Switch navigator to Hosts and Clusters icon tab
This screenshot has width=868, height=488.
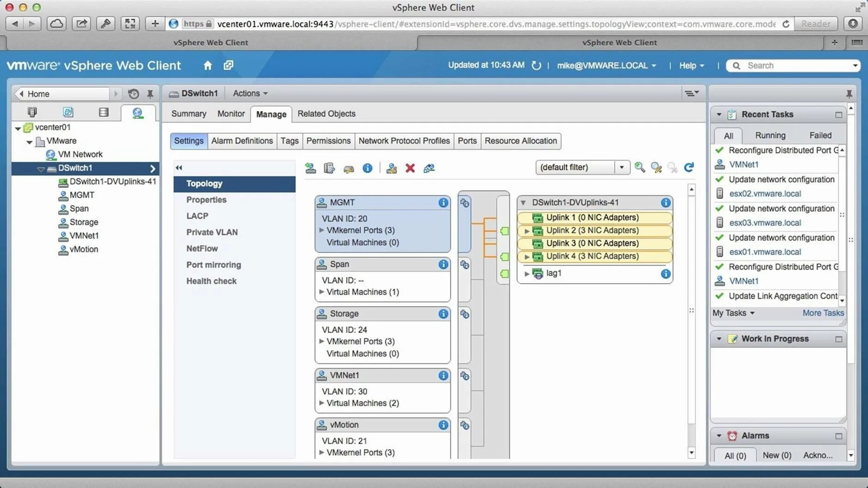32,112
